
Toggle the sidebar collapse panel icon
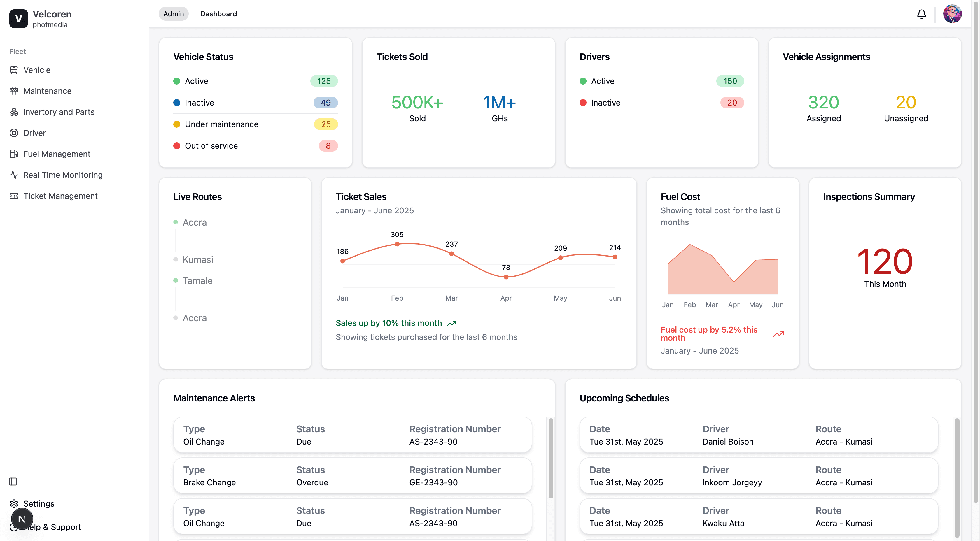pyautogui.click(x=13, y=481)
